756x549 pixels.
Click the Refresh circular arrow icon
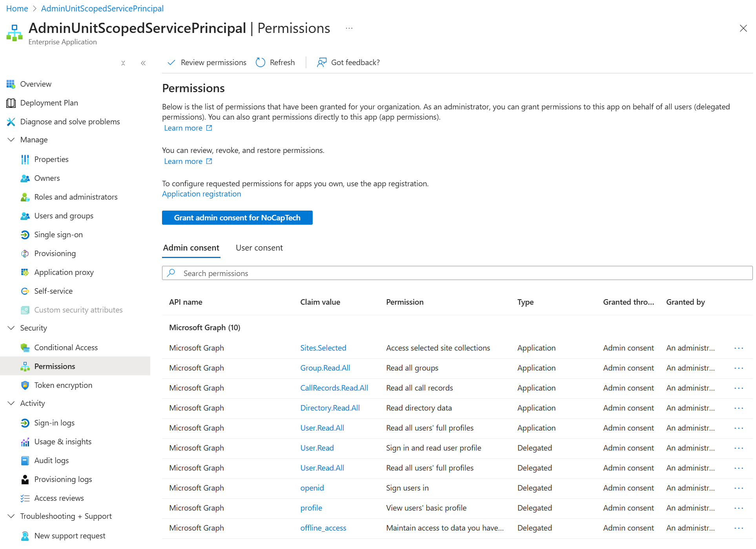point(261,62)
